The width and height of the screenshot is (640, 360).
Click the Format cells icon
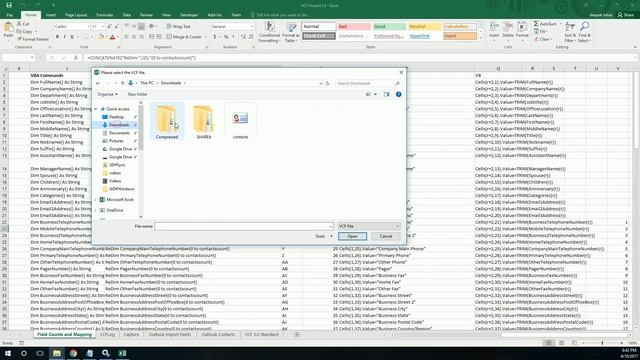coord(522,31)
